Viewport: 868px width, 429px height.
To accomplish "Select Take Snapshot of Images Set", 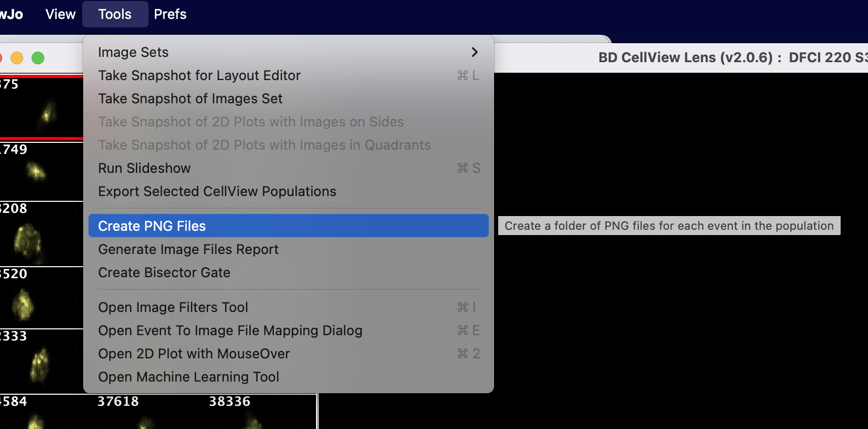I will pyautogui.click(x=190, y=99).
